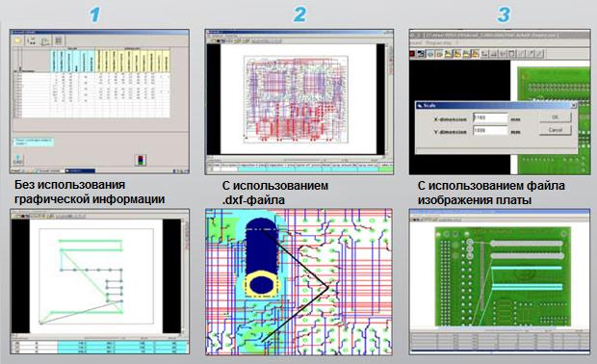Click the blue eye toolbar icon in screenshot 3
Viewport: 597px width, 364px height.
429,54
